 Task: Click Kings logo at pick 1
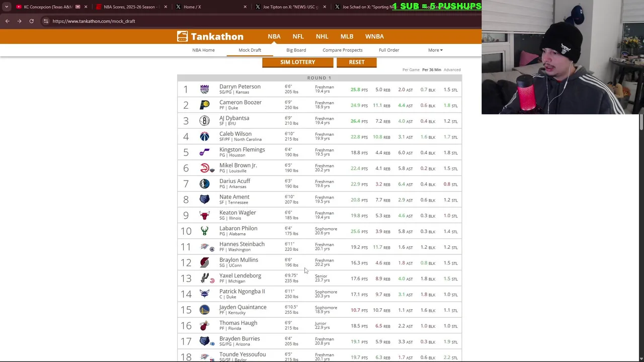coord(204,89)
